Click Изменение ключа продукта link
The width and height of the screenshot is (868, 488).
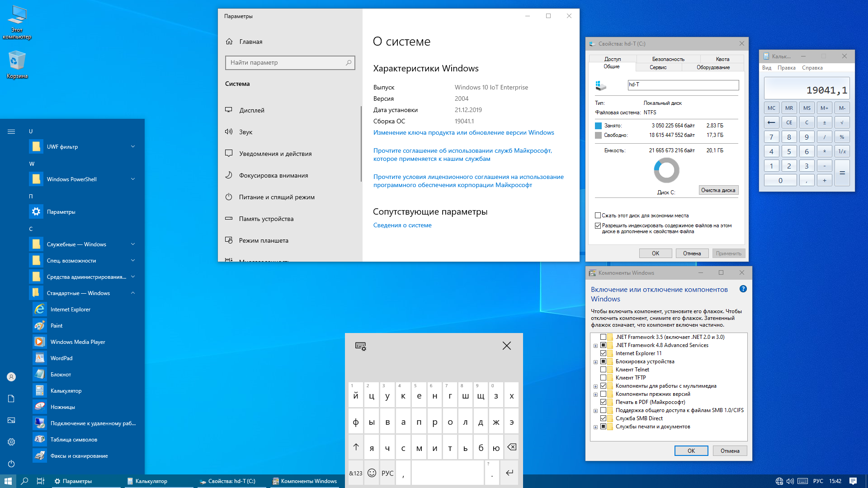[464, 131]
